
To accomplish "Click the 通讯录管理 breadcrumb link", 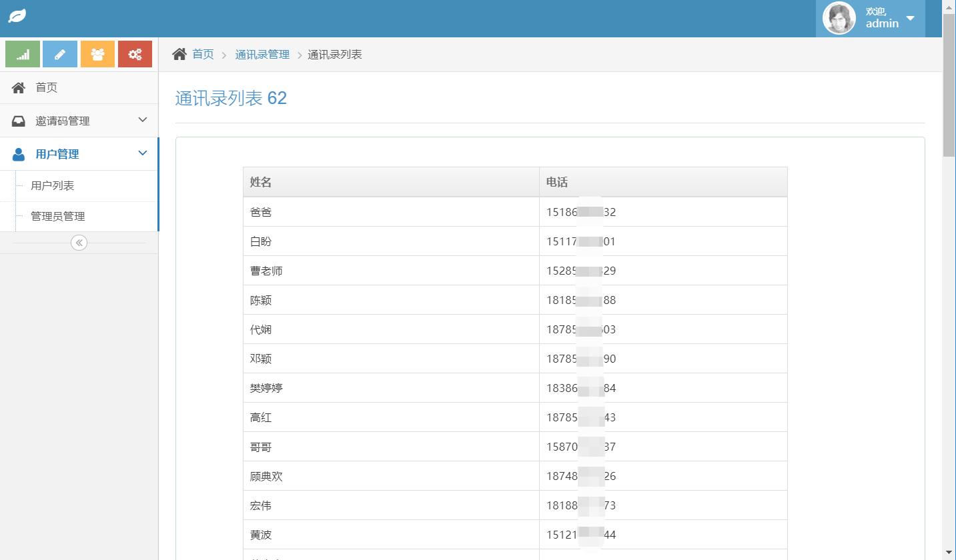I will coord(262,54).
